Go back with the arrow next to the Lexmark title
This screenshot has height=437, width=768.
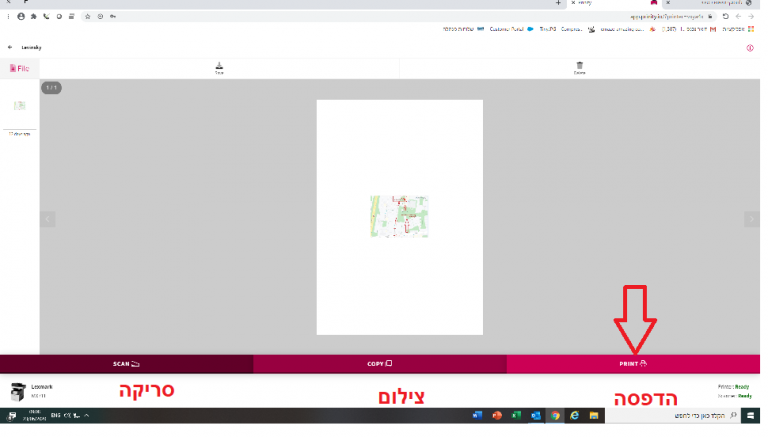point(10,48)
